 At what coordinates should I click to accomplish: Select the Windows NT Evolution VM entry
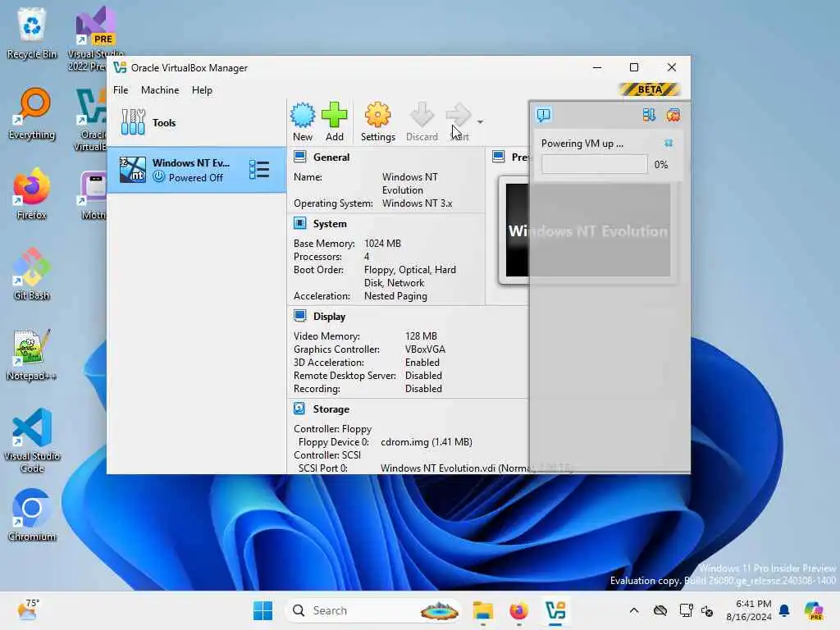[197, 170]
